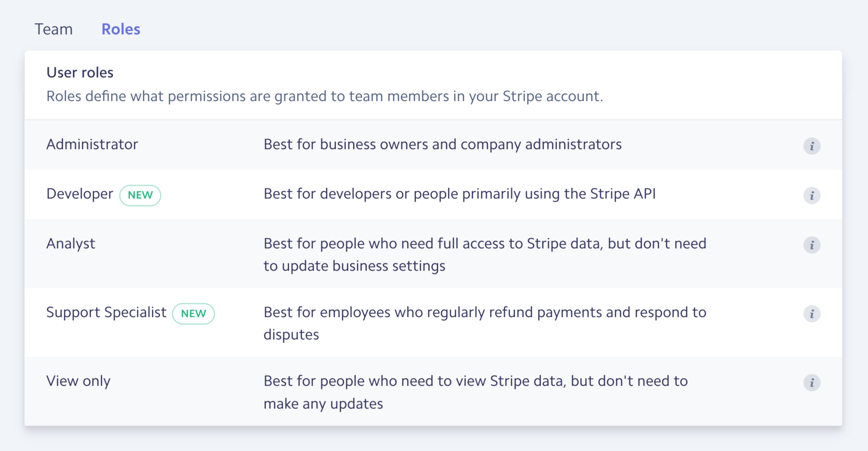Switch to the Team tab
868x451 pixels.
pos(54,29)
